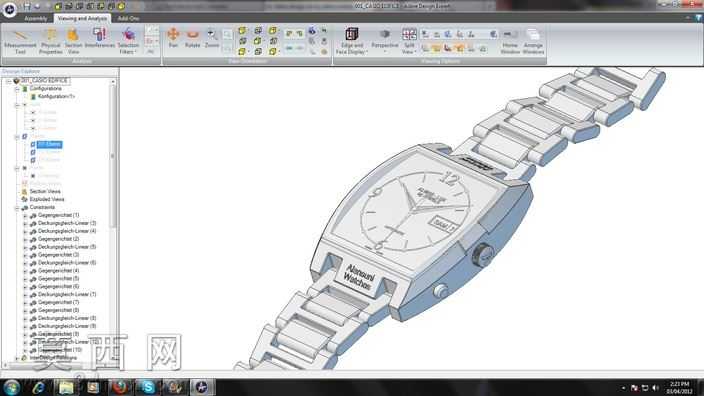Select the Zoom tool
The height and width of the screenshot is (396, 704).
211,38
